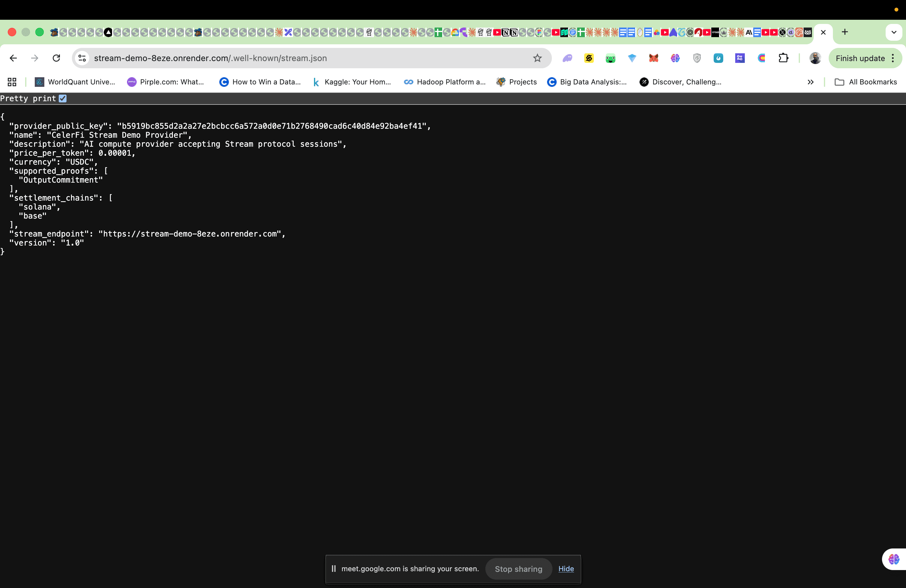Viewport: 906px width, 588px height.
Task: Open the purple brain extension in toolbar
Action: [x=675, y=58]
